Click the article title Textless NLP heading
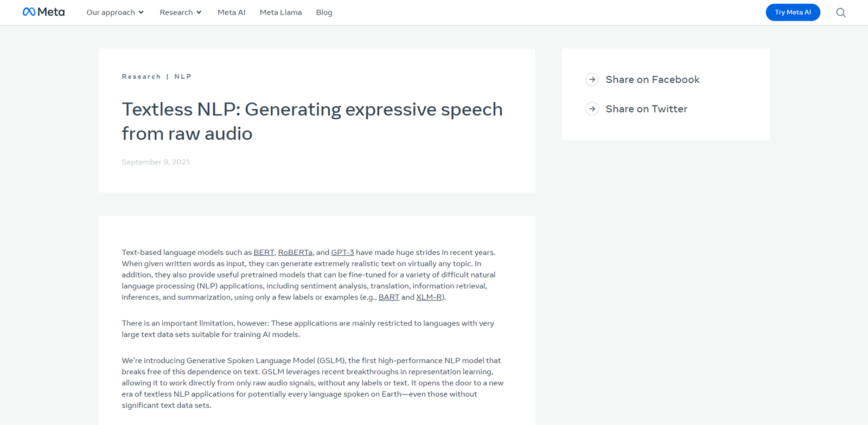Viewport: 868px width, 425px height. click(312, 121)
